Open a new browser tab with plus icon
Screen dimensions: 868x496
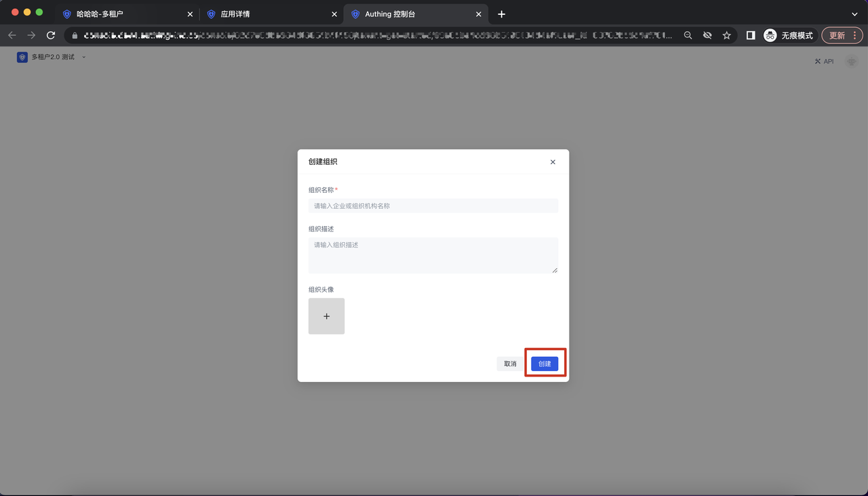click(x=501, y=14)
